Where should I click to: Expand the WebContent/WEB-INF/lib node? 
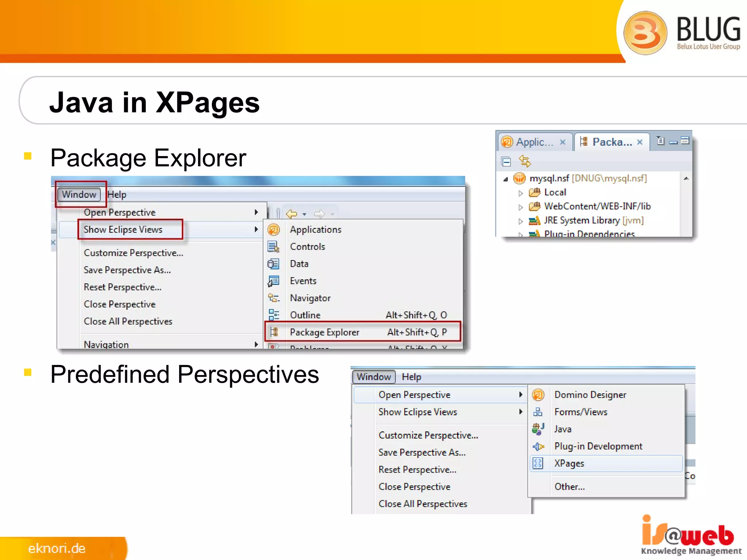(x=520, y=207)
